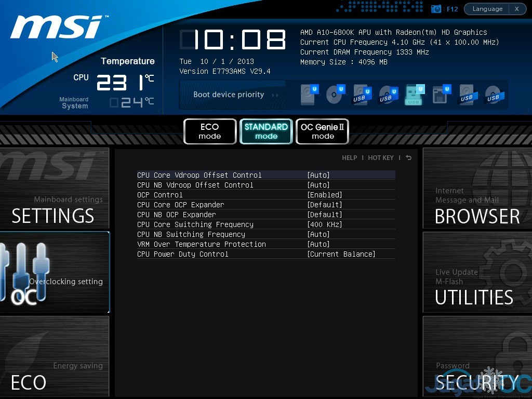Image resolution: width=532 pixels, height=399 pixels.
Task: Open the OC overclocking setting panel
Action: pyautogui.click(x=54, y=272)
